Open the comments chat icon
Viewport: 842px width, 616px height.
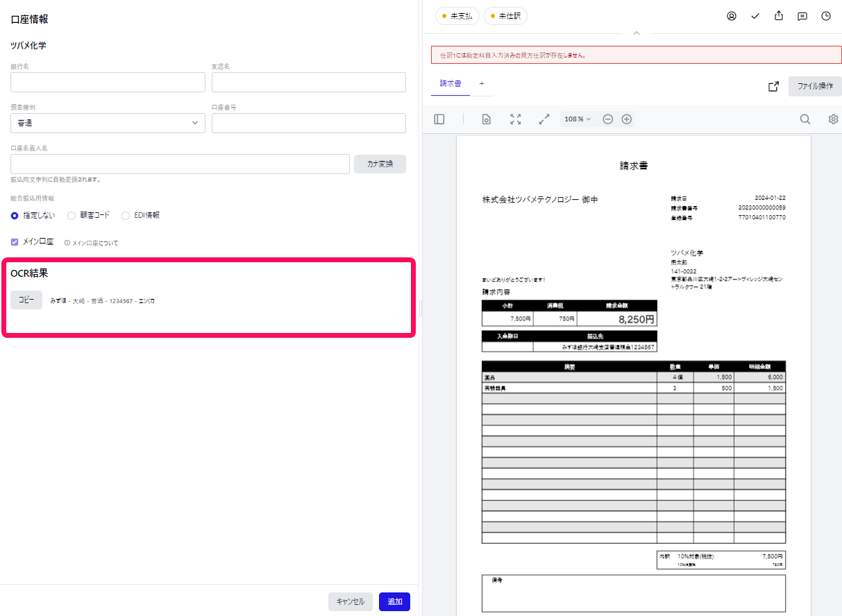(x=802, y=16)
